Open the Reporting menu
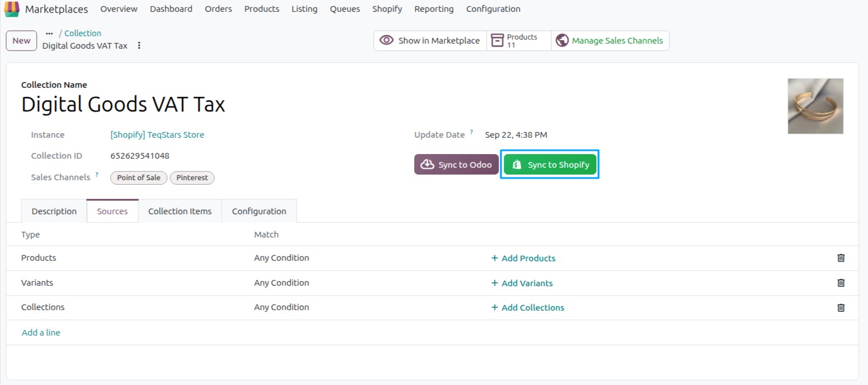The image size is (868, 385). click(x=434, y=9)
